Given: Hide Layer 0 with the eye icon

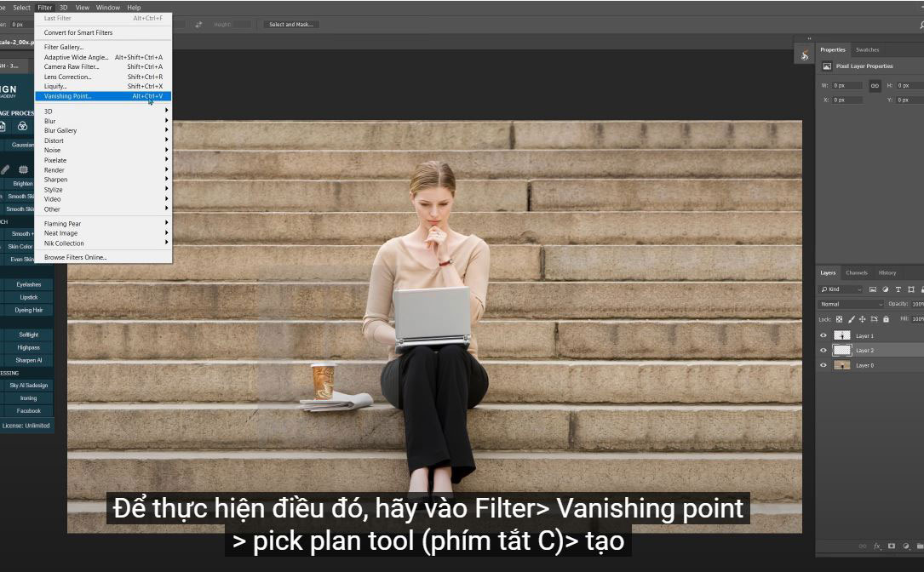Looking at the screenshot, I should tap(823, 365).
